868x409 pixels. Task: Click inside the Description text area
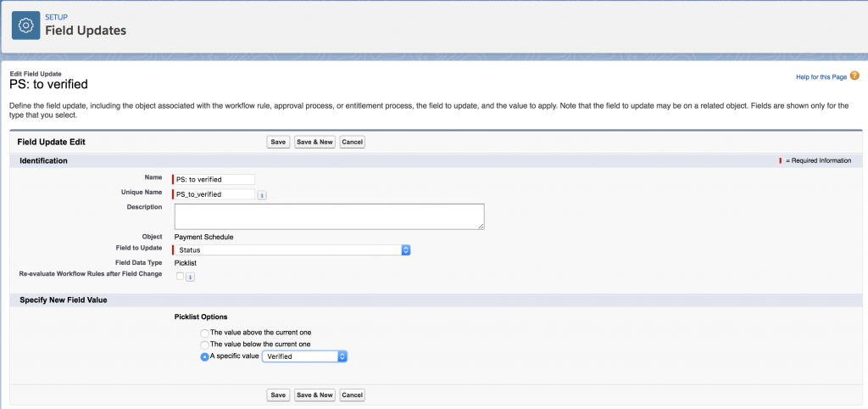point(329,216)
